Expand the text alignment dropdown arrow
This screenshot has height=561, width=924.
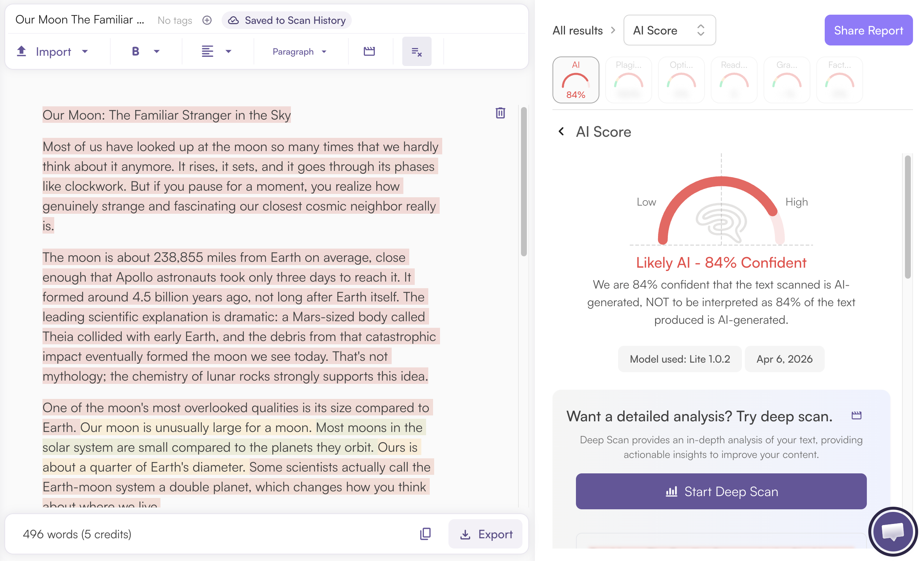coord(228,51)
